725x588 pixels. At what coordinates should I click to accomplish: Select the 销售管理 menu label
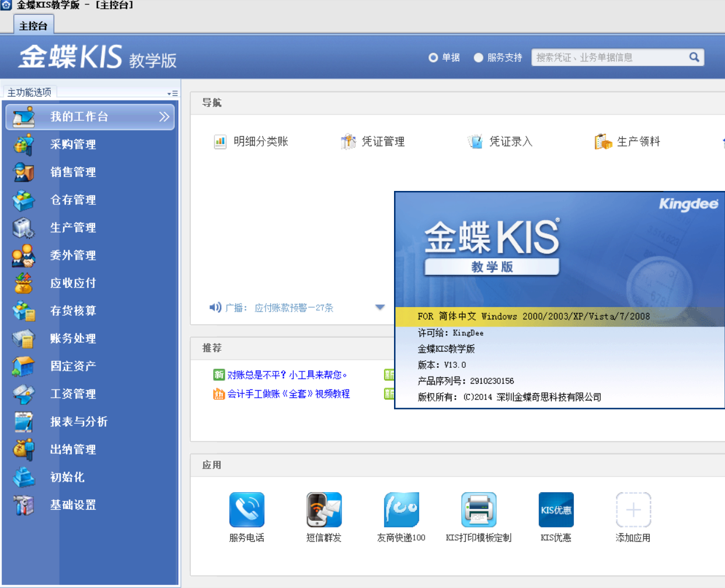coord(73,172)
